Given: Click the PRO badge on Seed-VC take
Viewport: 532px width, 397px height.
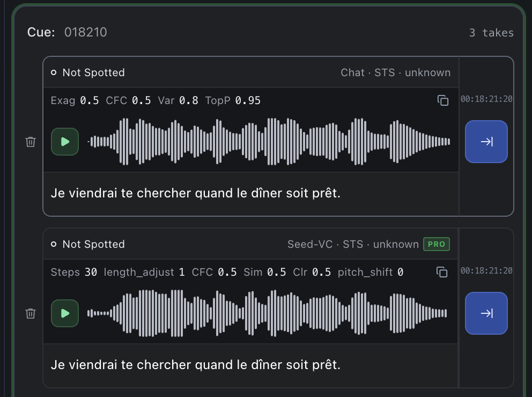Looking at the screenshot, I should tap(437, 244).
